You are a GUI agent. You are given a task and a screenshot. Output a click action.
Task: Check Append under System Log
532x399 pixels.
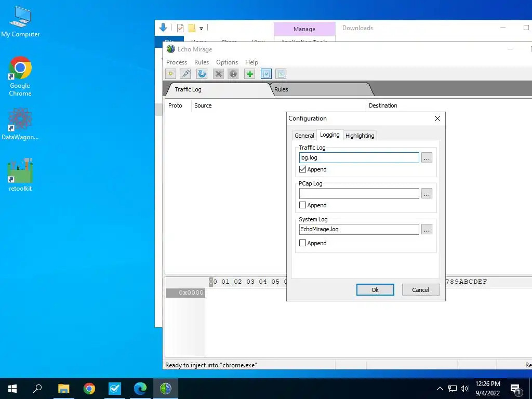click(x=303, y=243)
